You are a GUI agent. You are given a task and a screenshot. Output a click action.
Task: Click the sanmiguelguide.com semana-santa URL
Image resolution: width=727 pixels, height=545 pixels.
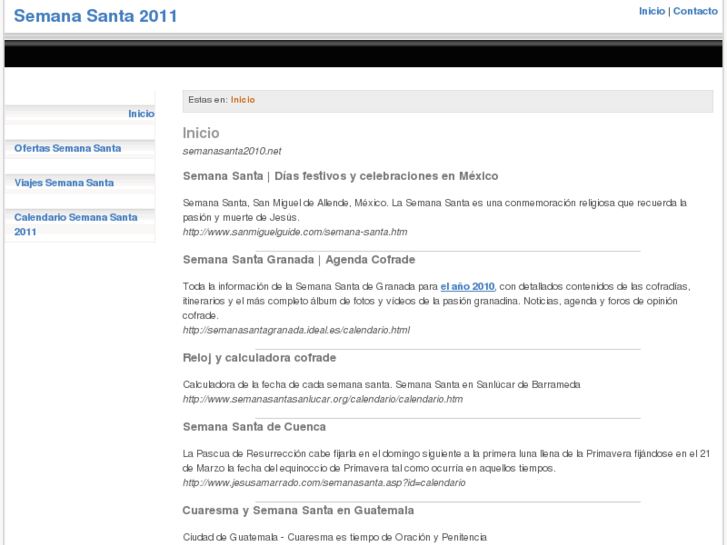[x=295, y=232]
